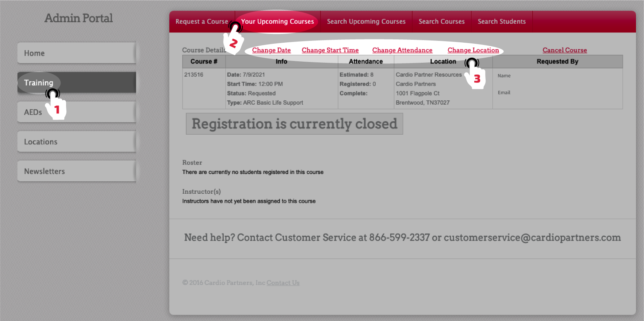The image size is (644, 321).
Task: Open the Search Students tab
Action: (x=502, y=22)
